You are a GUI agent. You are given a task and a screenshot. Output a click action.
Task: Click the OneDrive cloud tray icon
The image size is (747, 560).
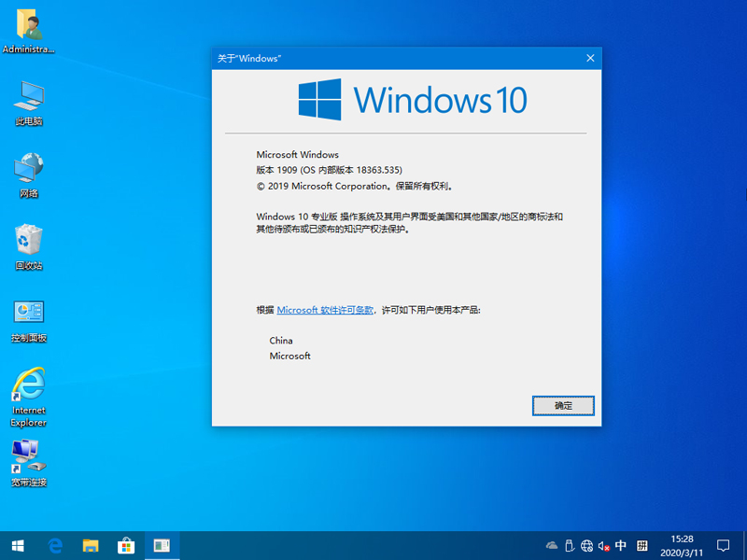pyautogui.click(x=552, y=546)
